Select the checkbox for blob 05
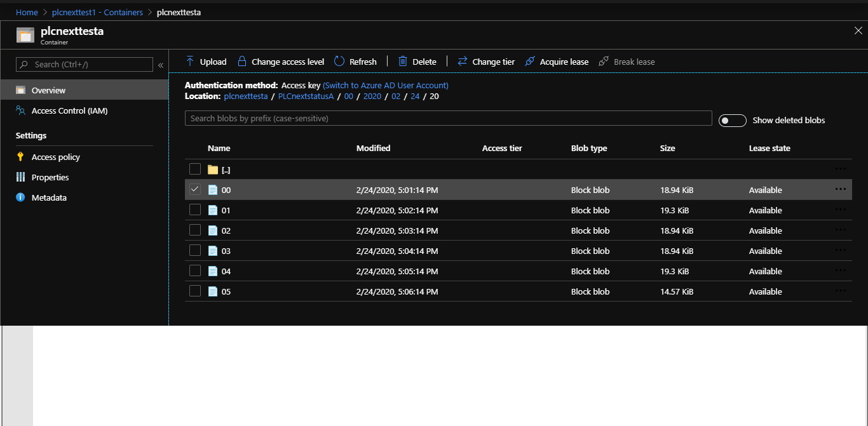Viewport: 868px width, 426px height. [x=195, y=291]
